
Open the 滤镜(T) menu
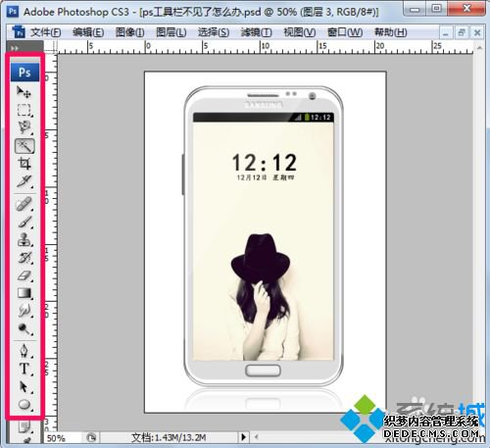pyautogui.click(x=256, y=32)
